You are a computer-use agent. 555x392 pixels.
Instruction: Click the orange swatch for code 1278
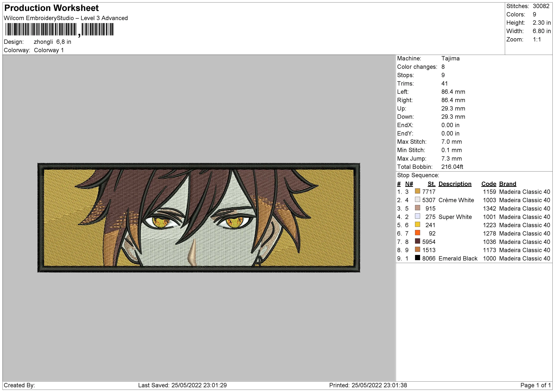[x=417, y=233]
